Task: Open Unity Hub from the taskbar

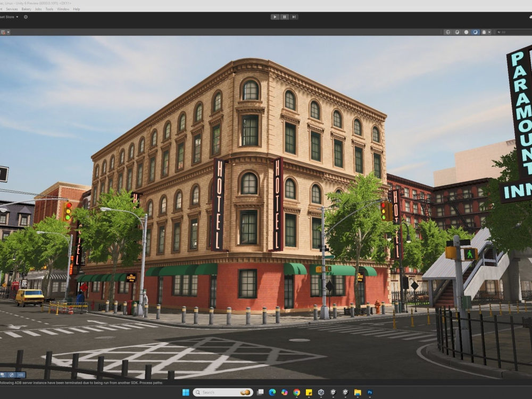Action: pos(321,393)
